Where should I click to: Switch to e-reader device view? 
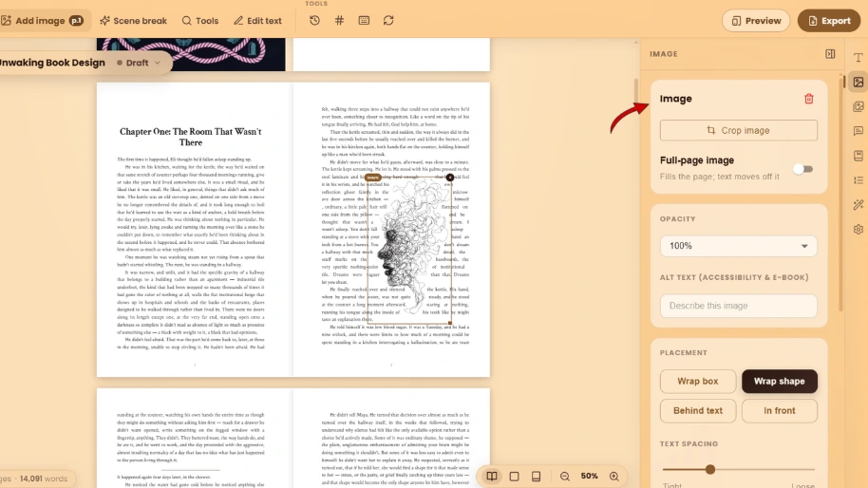(x=536, y=476)
